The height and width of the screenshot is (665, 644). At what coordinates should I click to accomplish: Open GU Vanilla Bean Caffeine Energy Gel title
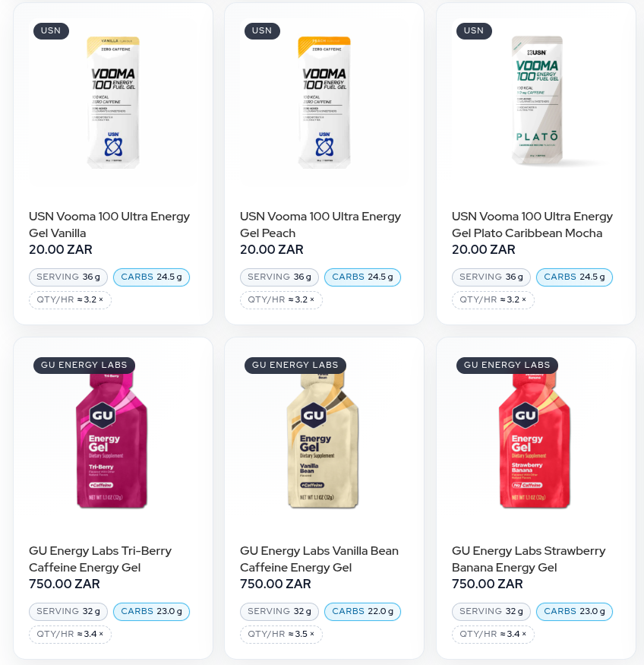click(x=319, y=559)
